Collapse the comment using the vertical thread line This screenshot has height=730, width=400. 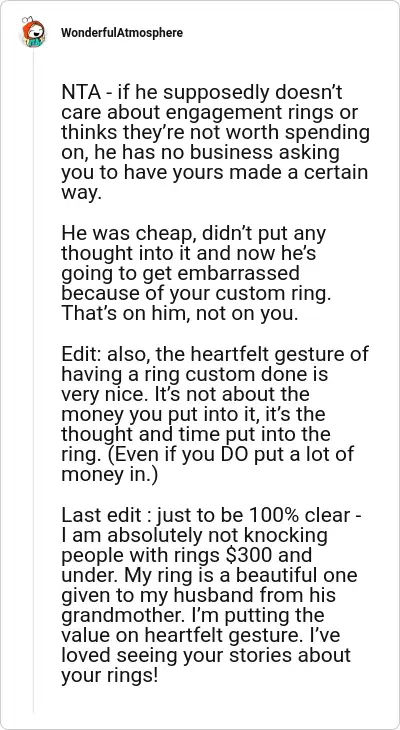click(x=33, y=379)
